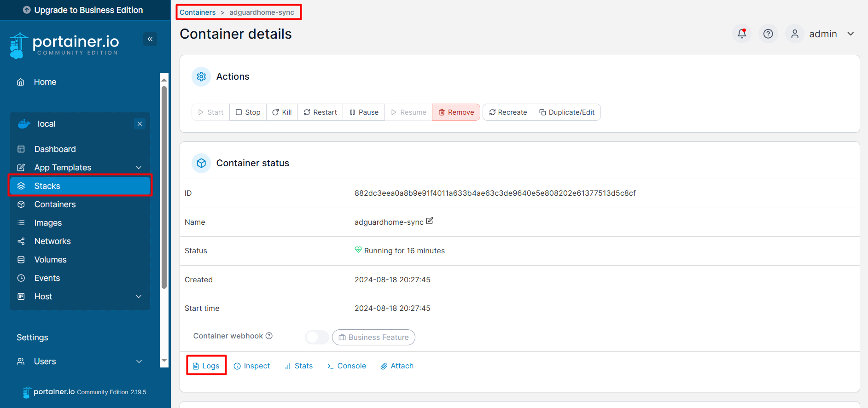Viewport: 868px width, 408px height.
Task: Open the container Console
Action: coord(347,366)
